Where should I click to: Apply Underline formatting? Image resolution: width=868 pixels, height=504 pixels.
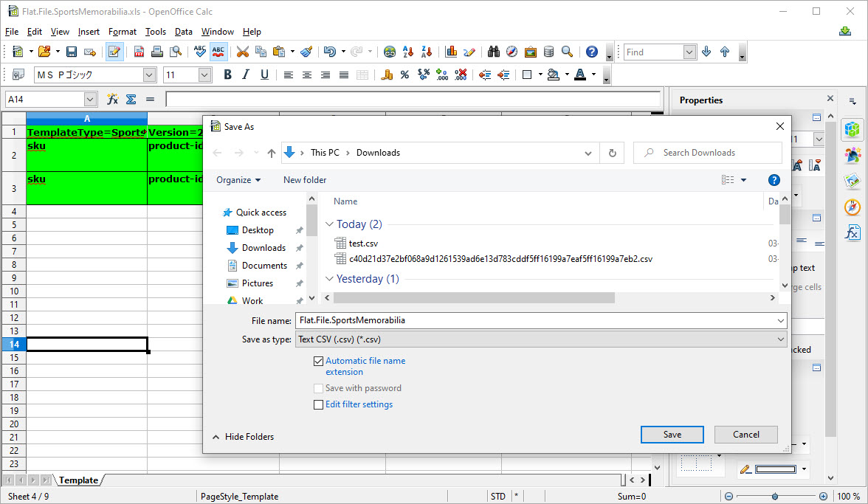click(x=264, y=75)
